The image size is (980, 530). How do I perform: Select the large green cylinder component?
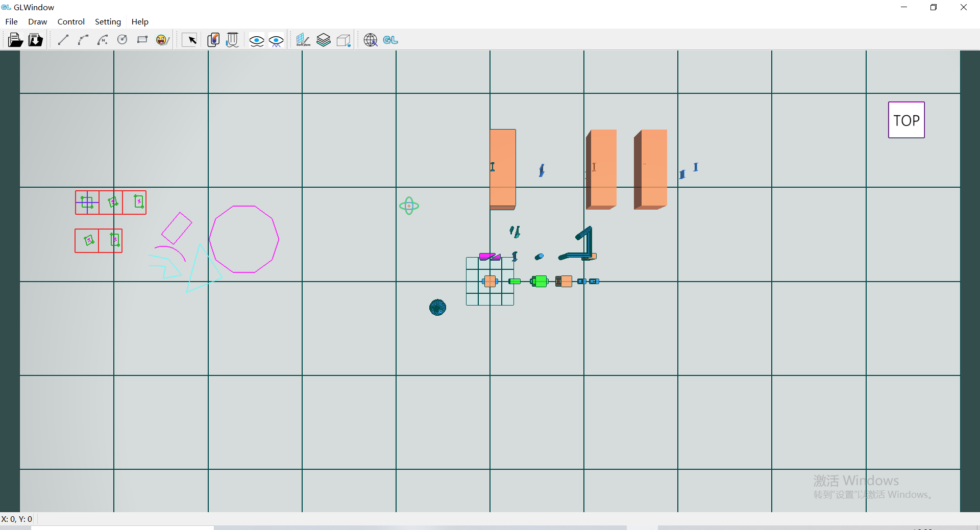(539, 281)
